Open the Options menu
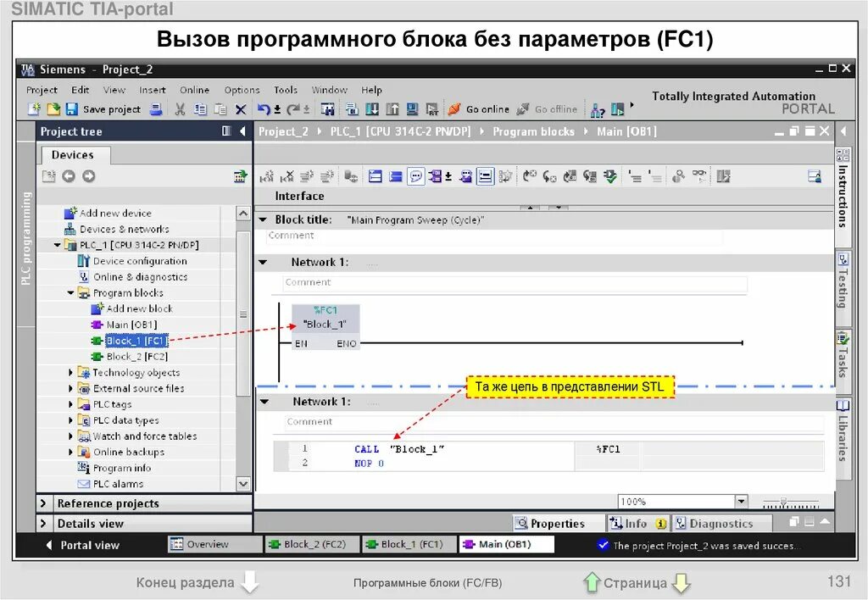Viewport: 868px width, 600px height. point(242,90)
